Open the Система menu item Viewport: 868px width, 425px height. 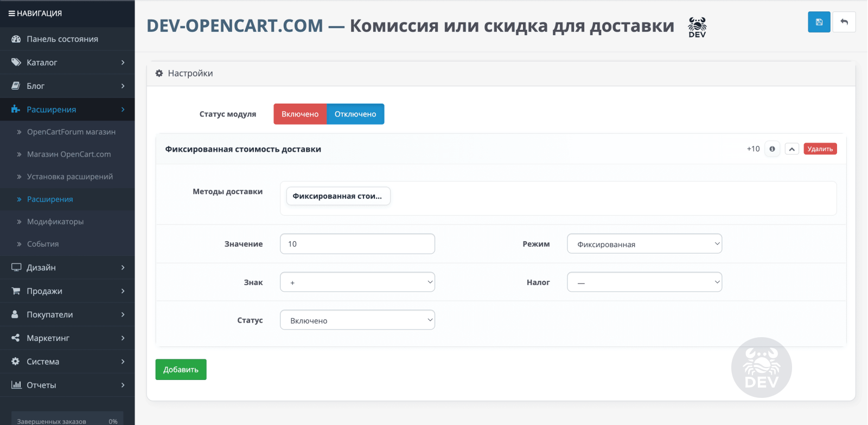coord(67,361)
